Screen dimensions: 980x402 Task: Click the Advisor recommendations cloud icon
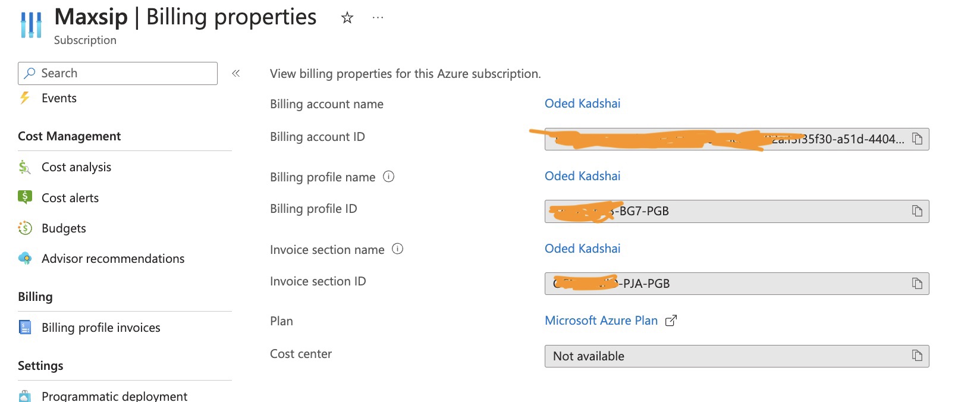click(x=25, y=258)
